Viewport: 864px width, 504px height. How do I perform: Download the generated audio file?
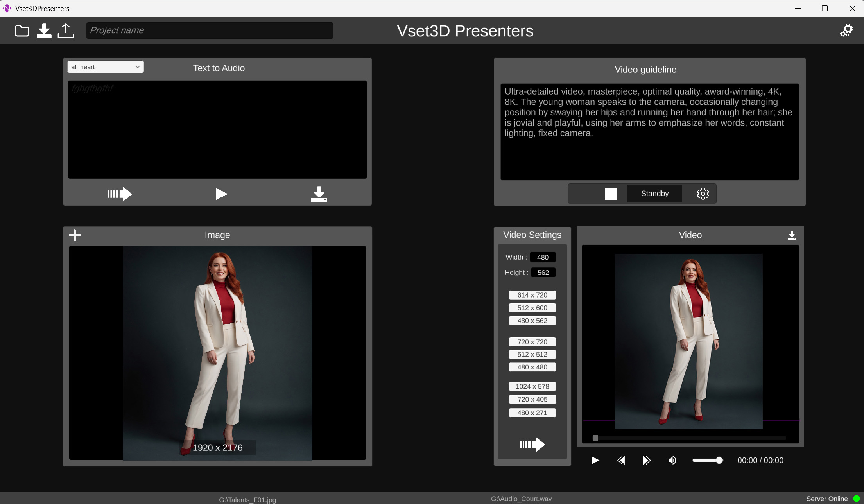pos(319,194)
